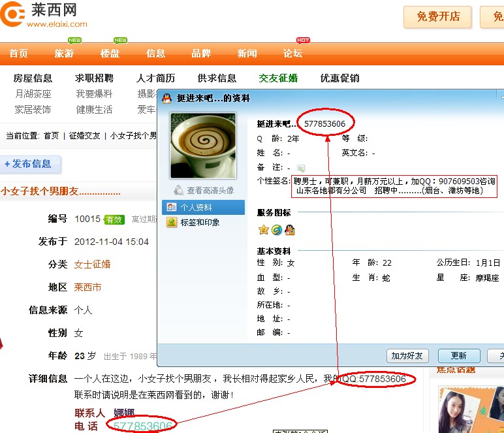The height and width of the screenshot is (433, 504).
Task: Open the 楼盘 navigation item
Action: click(x=110, y=53)
